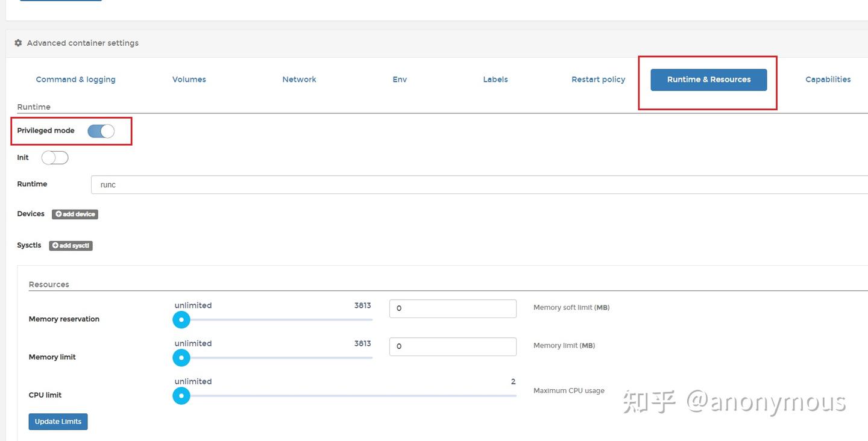868x441 pixels.
Task: Enable the Init toggle
Action: [x=55, y=158]
